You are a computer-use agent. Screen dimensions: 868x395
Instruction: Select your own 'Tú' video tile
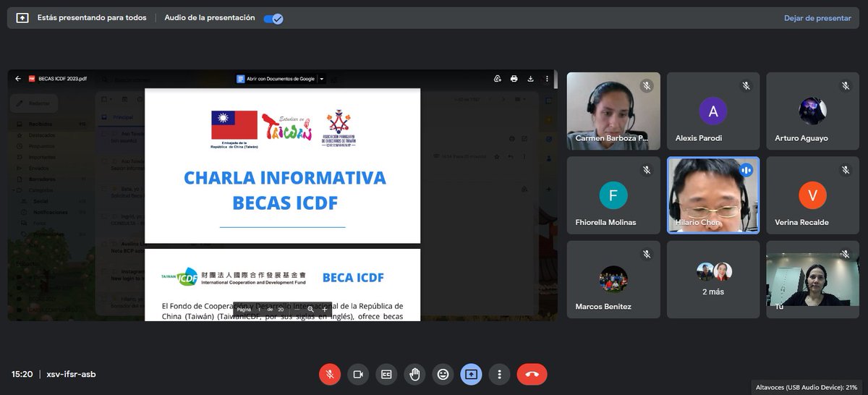point(813,280)
